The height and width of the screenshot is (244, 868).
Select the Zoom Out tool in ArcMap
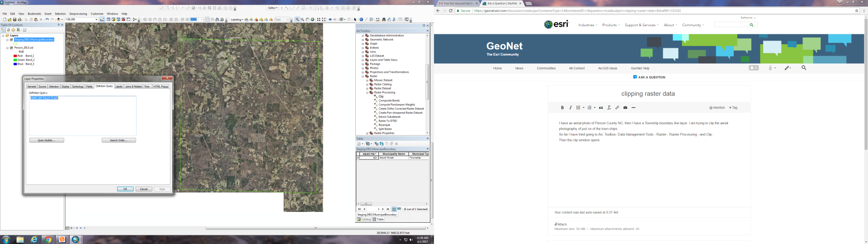[x=302, y=19]
